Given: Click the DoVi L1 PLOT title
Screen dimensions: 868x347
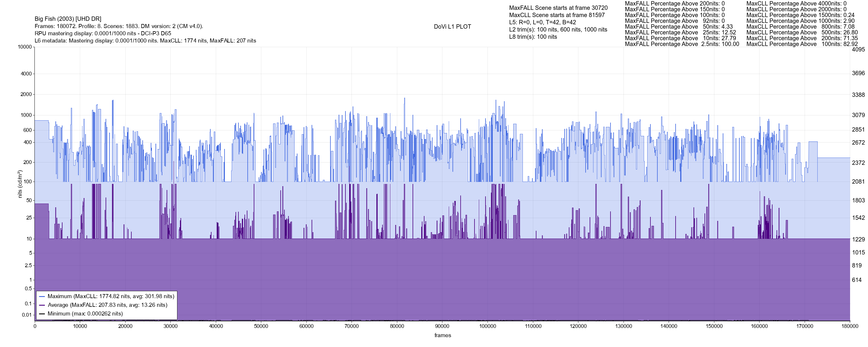Looking at the screenshot, I should 452,27.
